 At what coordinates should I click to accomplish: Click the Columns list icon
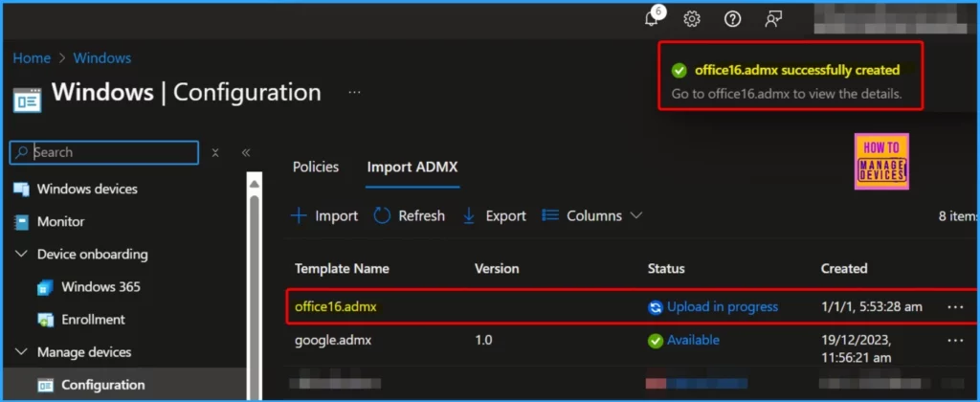click(x=550, y=215)
